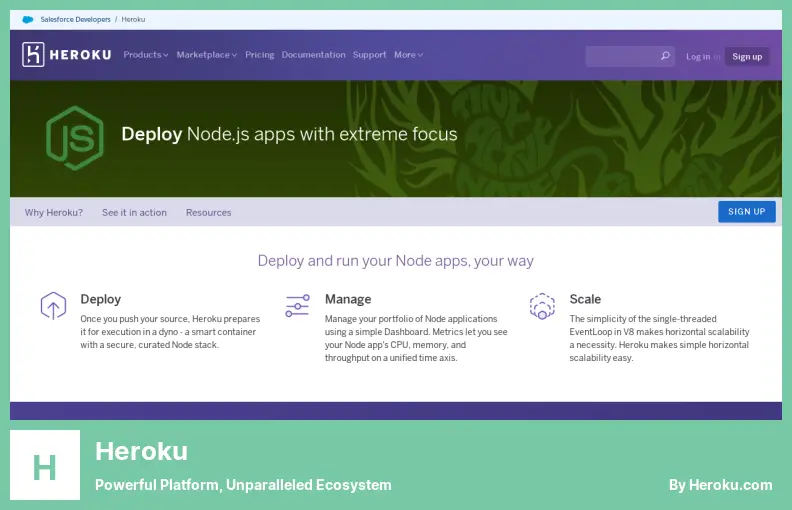
Task: Click the white H tile icon in footer banner
Action: (x=45, y=465)
